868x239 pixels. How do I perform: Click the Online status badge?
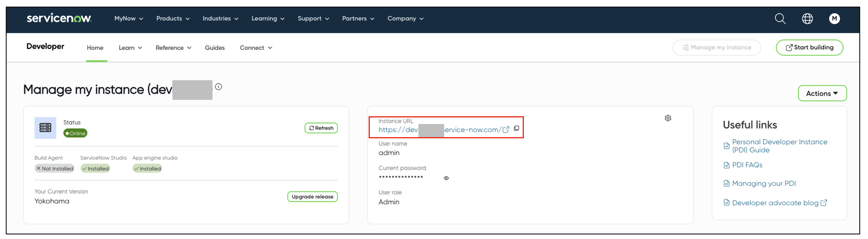(75, 133)
